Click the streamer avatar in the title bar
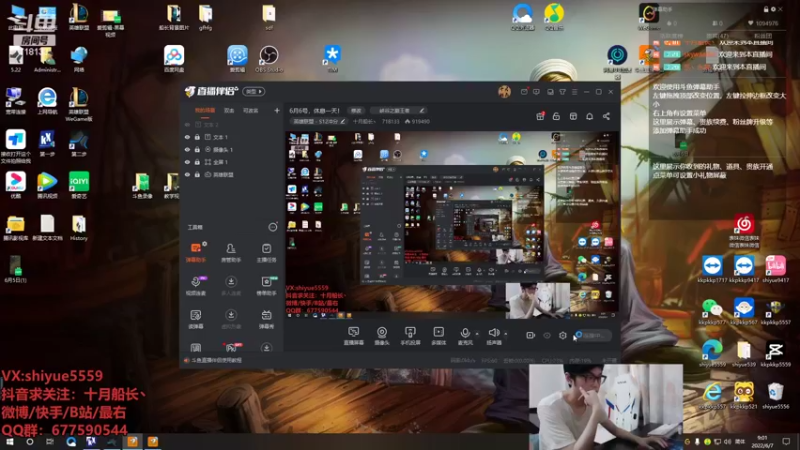The image size is (800, 450). pyautogui.click(x=504, y=91)
